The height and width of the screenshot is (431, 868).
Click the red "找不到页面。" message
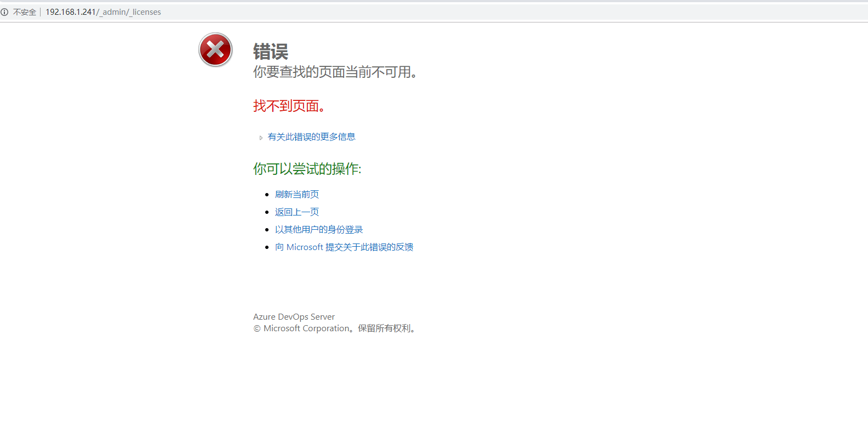(290, 106)
